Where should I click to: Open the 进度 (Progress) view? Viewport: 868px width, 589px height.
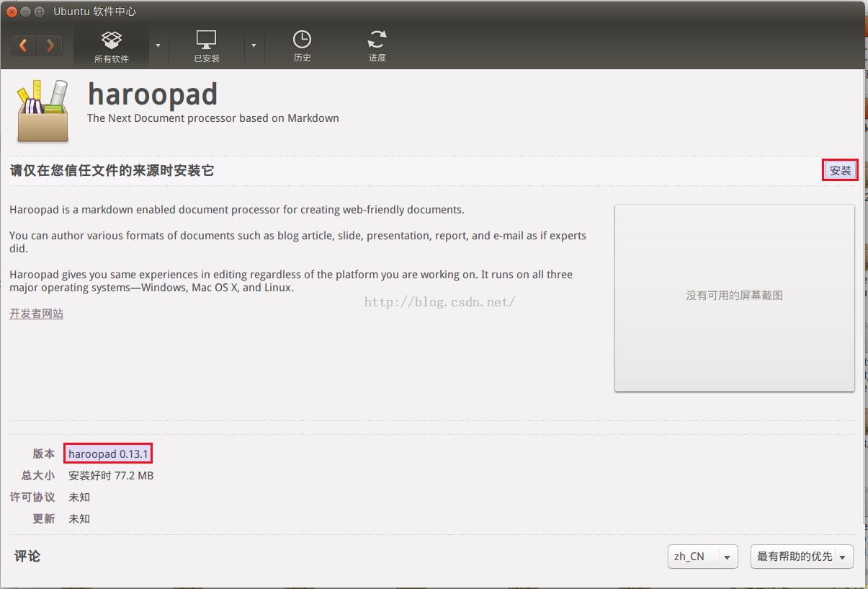[377, 47]
